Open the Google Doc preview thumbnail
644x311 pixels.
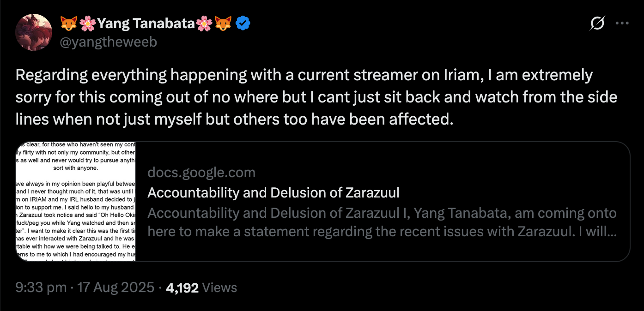point(76,201)
